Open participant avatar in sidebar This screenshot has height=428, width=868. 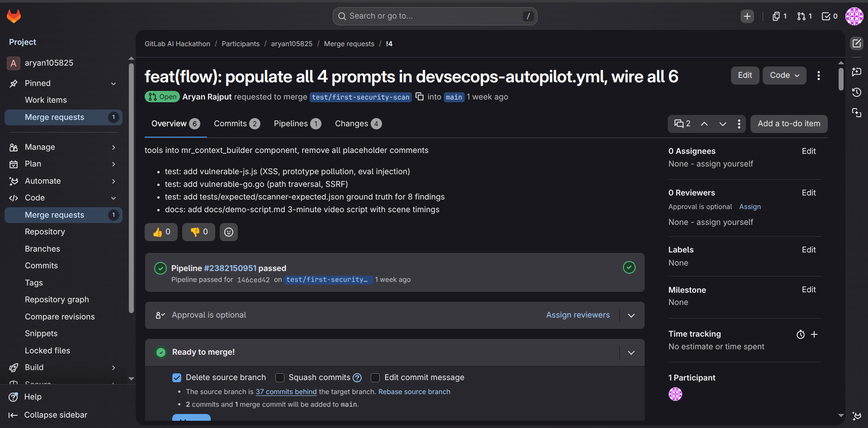(x=675, y=395)
